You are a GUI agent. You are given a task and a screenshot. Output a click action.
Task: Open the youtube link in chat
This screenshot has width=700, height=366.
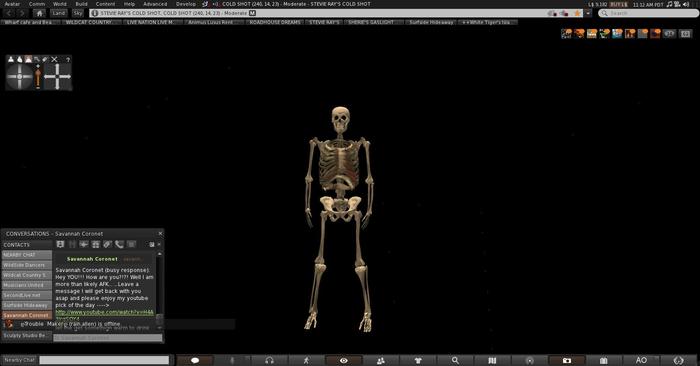click(104, 312)
